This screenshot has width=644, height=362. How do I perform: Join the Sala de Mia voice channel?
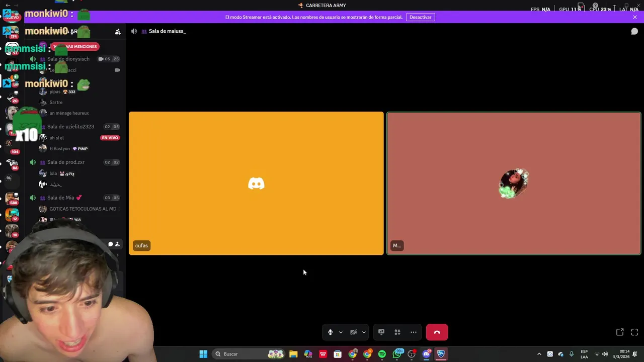point(64,198)
